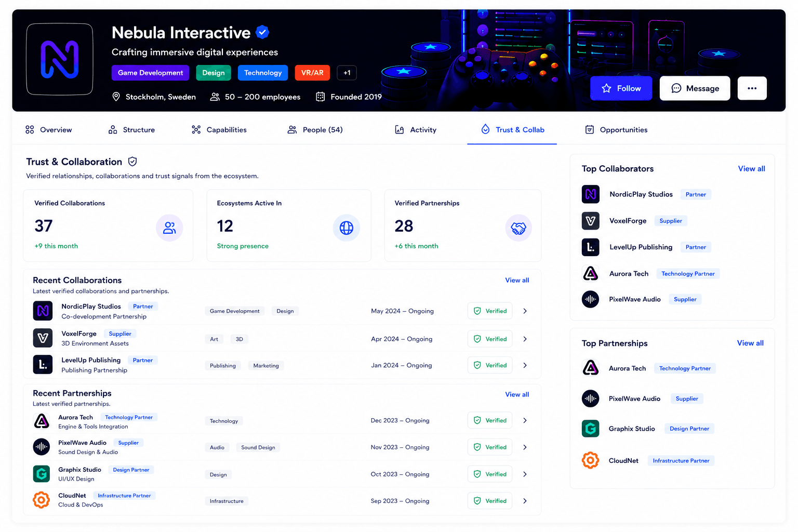Image resolution: width=798 pixels, height=532 pixels.
Task: Click the location pin icon by Stockholm, Sweden
Action: [x=116, y=97]
